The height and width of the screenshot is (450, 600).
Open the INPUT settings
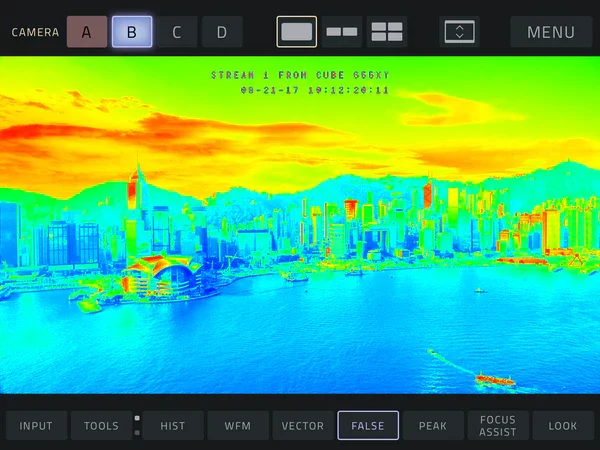click(x=36, y=426)
